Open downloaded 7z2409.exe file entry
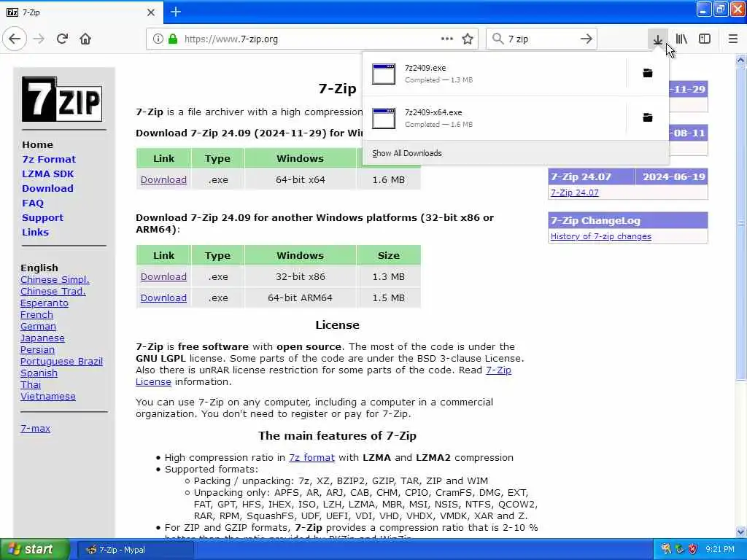 coord(494,74)
